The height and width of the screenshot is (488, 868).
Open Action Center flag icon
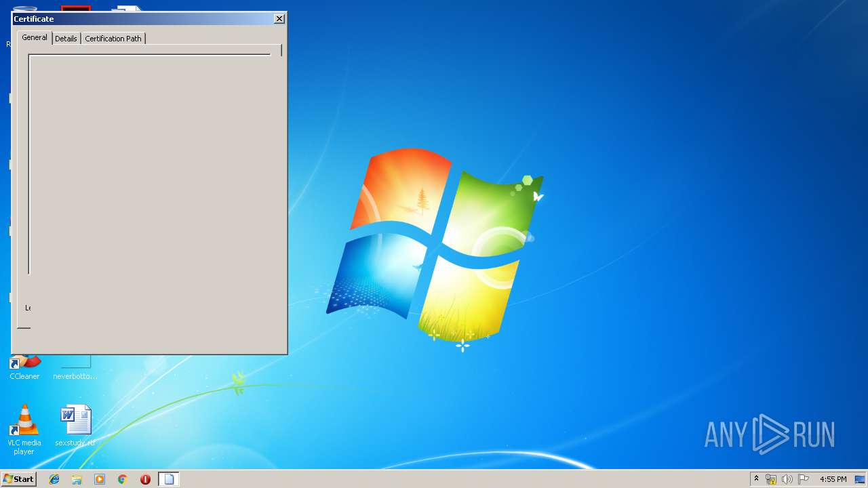pos(804,479)
